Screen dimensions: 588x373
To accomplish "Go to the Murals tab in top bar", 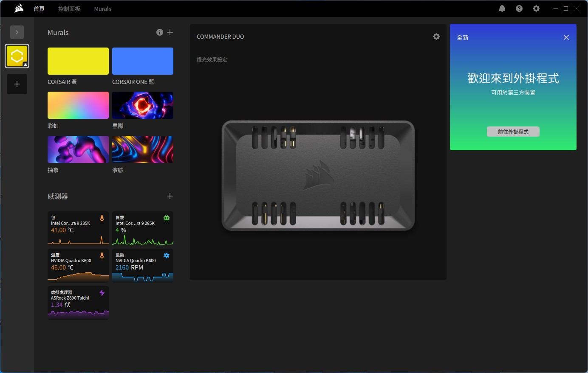I will [x=102, y=8].
